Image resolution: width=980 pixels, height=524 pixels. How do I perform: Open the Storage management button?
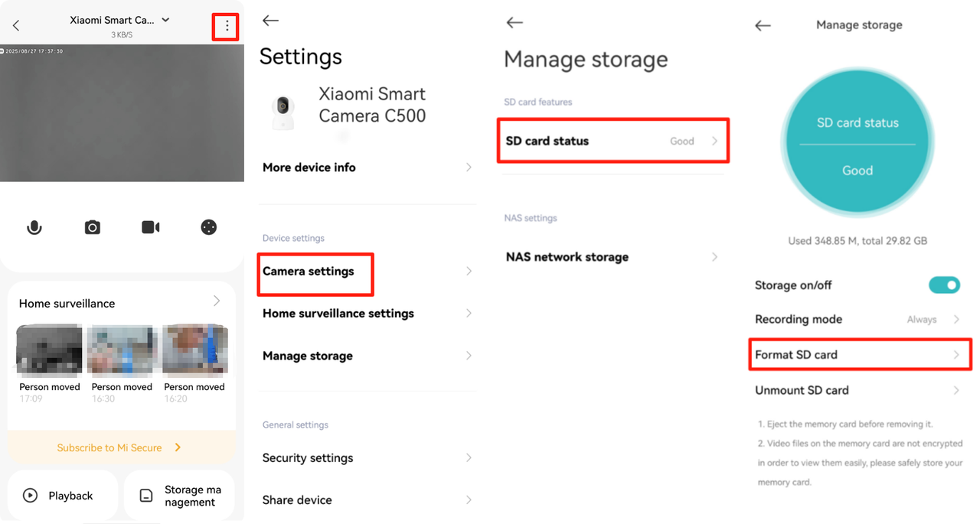[x=180, y=496]
